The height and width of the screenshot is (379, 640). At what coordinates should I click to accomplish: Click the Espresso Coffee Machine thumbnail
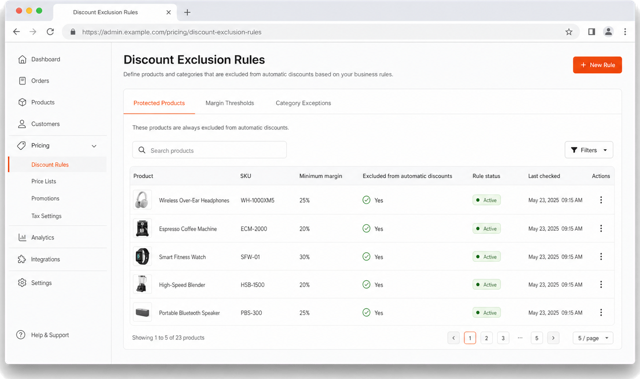142,228
